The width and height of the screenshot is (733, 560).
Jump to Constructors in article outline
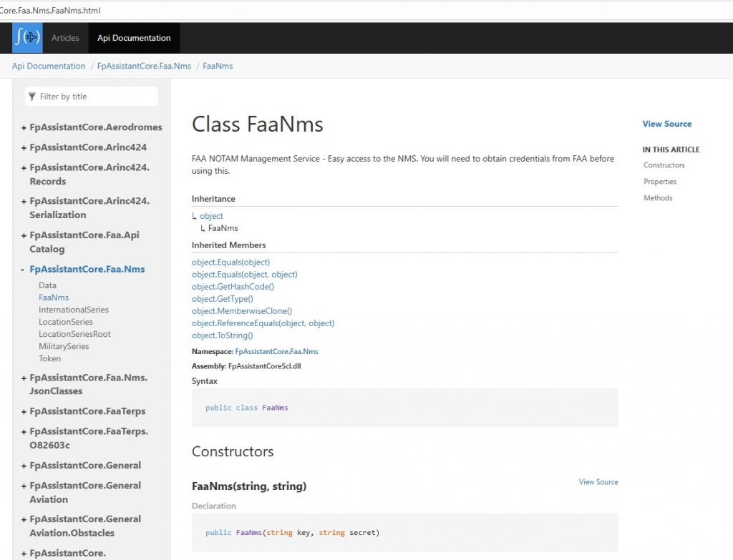(x=664, y=165)
